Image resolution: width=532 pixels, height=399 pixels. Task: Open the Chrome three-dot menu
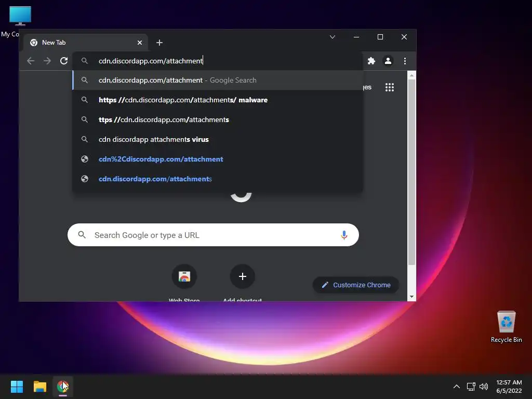point(405,61)
